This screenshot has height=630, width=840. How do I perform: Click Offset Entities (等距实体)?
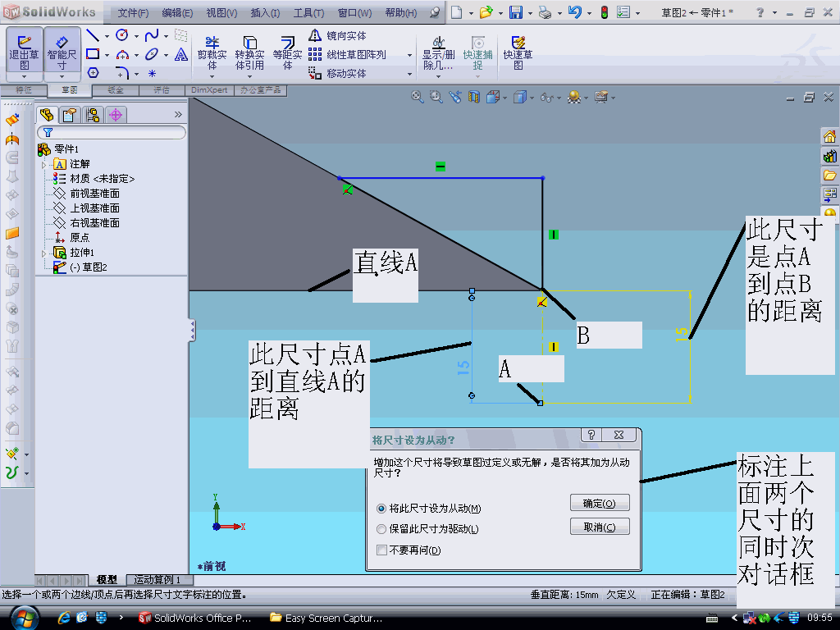pos(288,53)
